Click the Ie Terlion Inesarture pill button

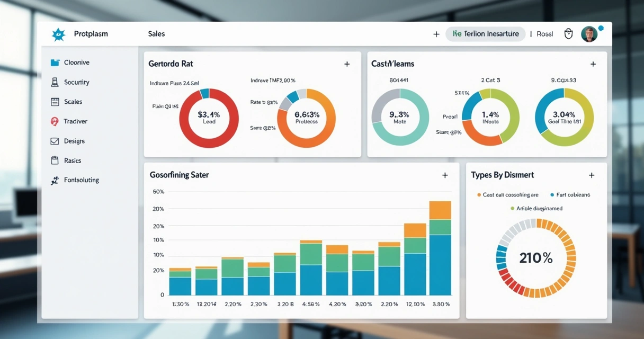coord(485,33)
